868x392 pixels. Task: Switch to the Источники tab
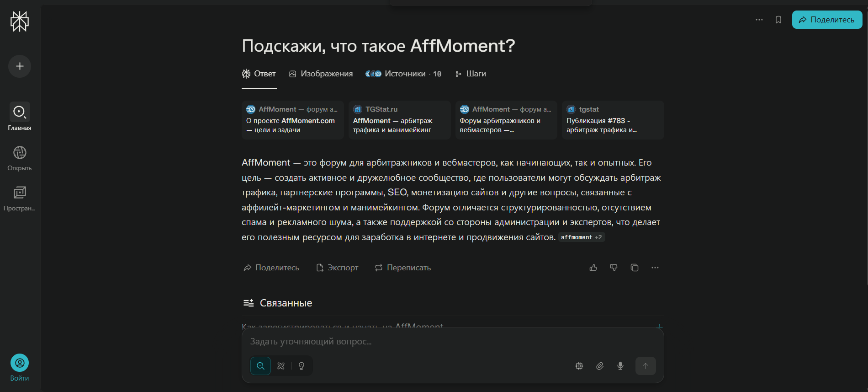pos(403,74)
